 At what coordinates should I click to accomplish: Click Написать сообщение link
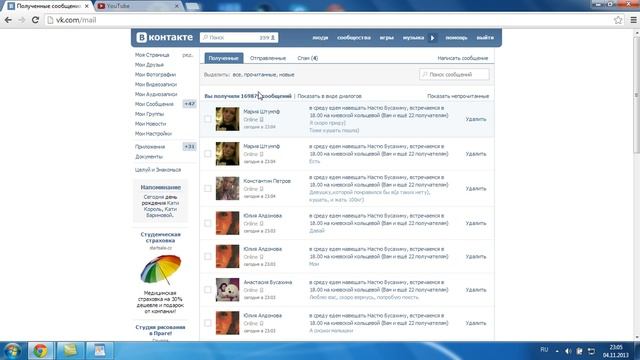[462, 58]
